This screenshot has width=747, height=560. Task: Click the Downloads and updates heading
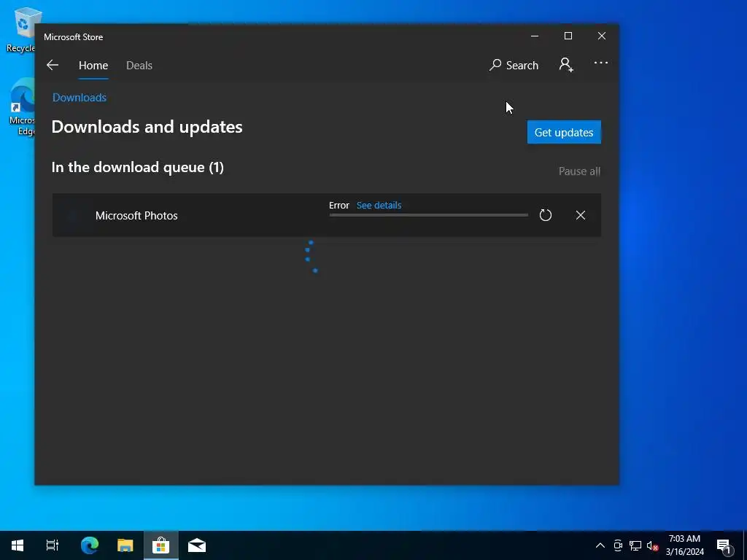point(147,127)
